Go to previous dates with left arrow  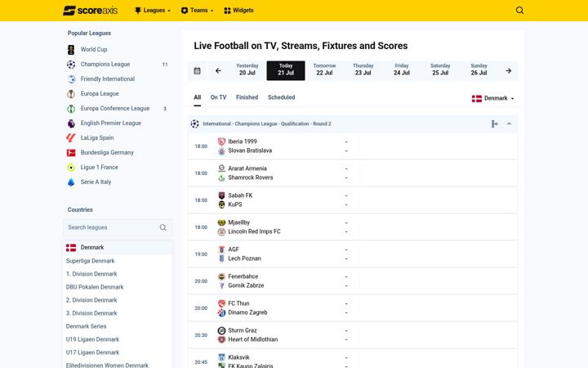tap(218, 70)
